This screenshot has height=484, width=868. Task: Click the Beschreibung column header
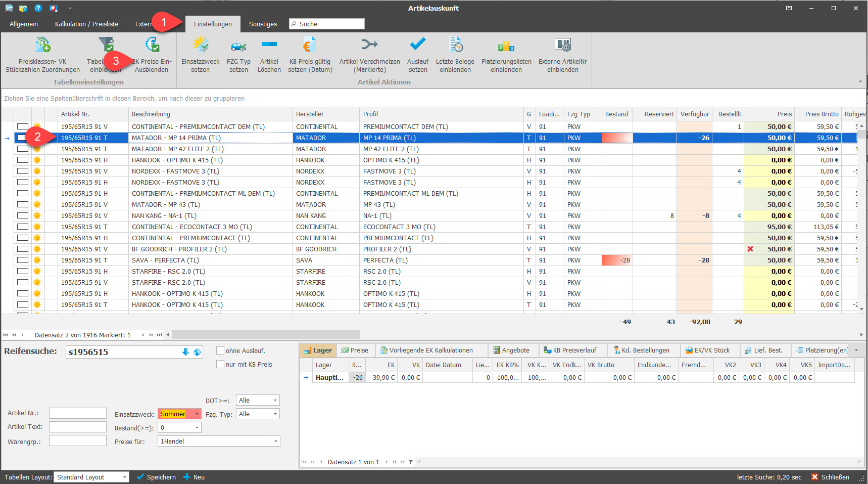[211, 114]
